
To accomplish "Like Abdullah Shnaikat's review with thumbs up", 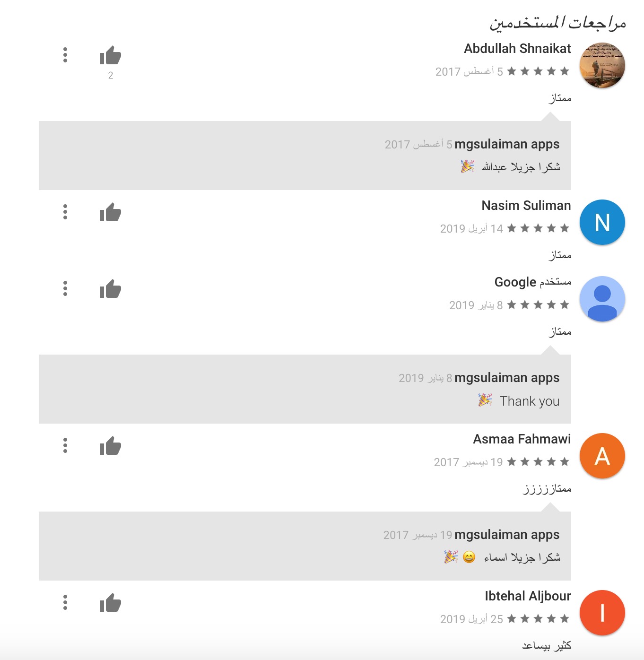I will (x=111, y=56).
